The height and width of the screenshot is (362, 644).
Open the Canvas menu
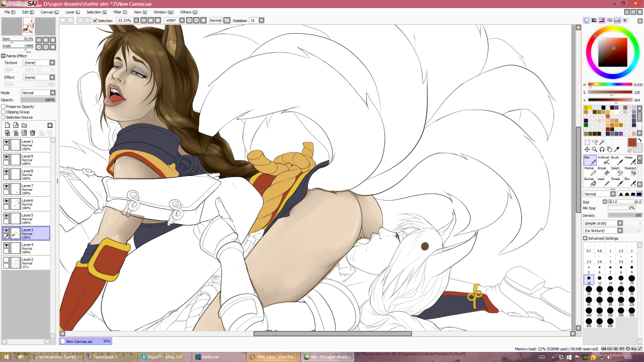click(x=50, y=12)
